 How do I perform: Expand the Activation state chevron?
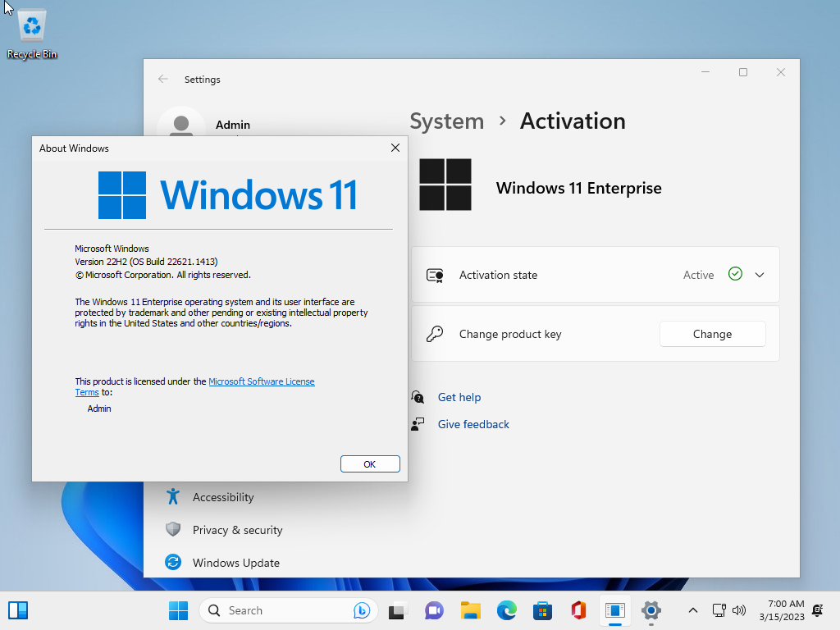tap(759, 275)
